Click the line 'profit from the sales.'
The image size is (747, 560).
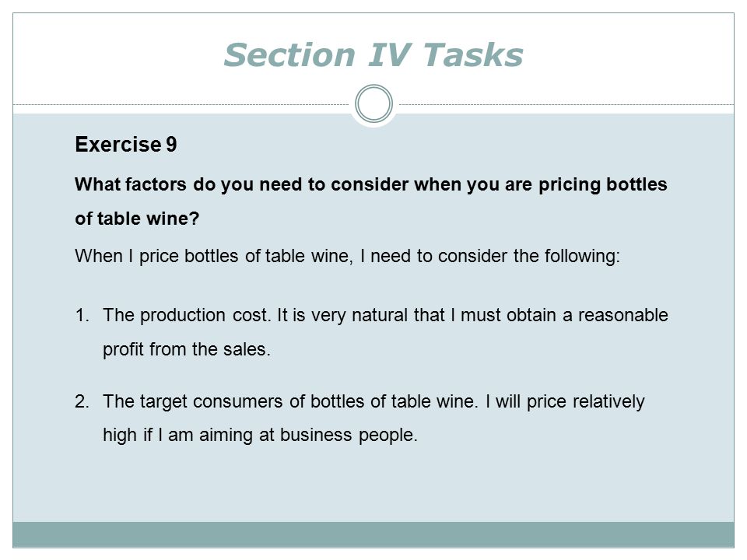tap(186, 349)
